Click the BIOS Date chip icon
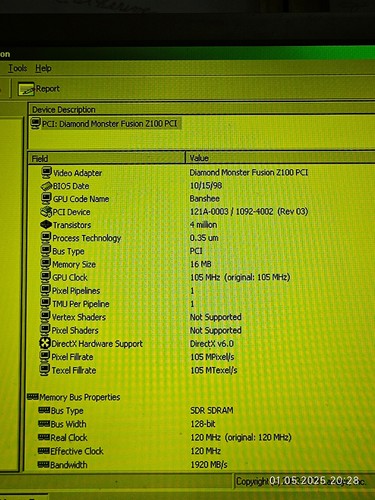This screenshot has width=375, height=500. pyautogui.click(x=46, y=186)
